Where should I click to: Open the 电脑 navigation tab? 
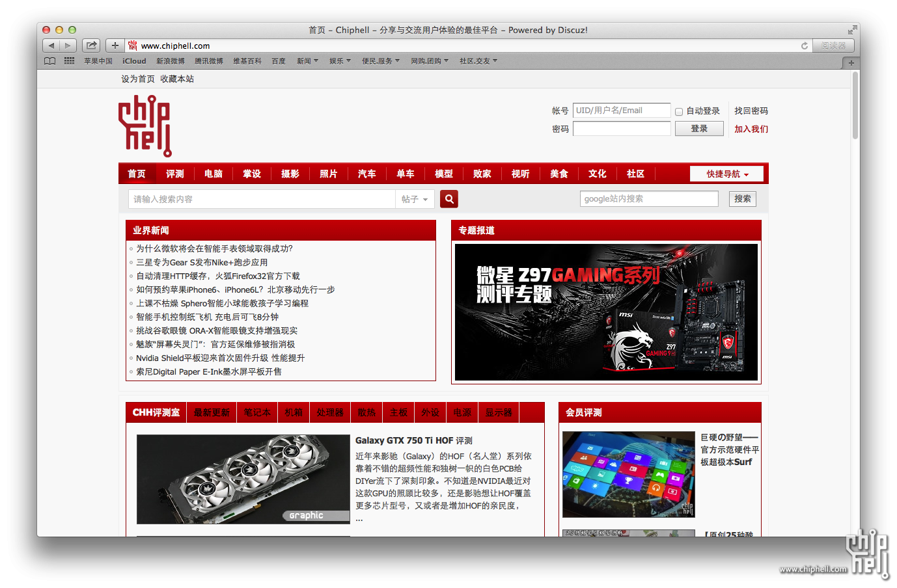[214, 174]
